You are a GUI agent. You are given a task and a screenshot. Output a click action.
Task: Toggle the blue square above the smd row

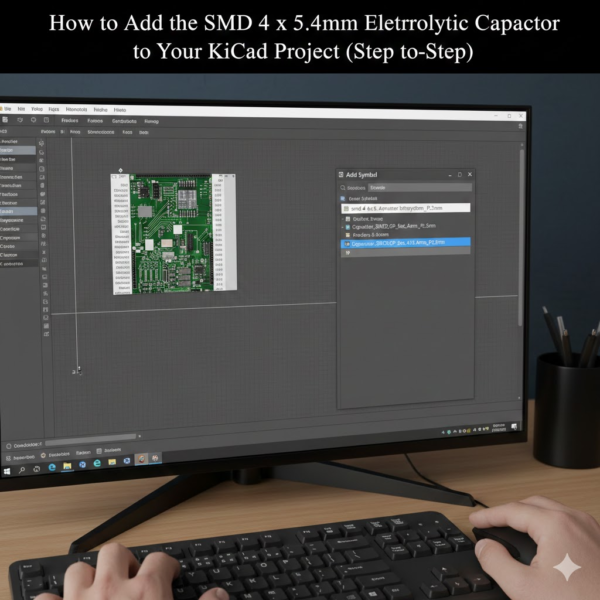(343, 199)
